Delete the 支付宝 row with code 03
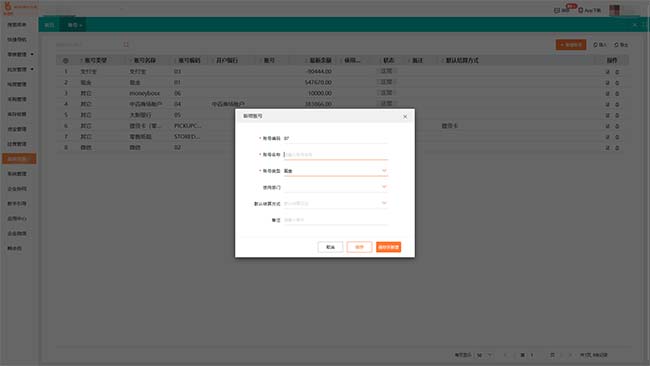This screenshot has height=366, width=650. pos(617,72)
